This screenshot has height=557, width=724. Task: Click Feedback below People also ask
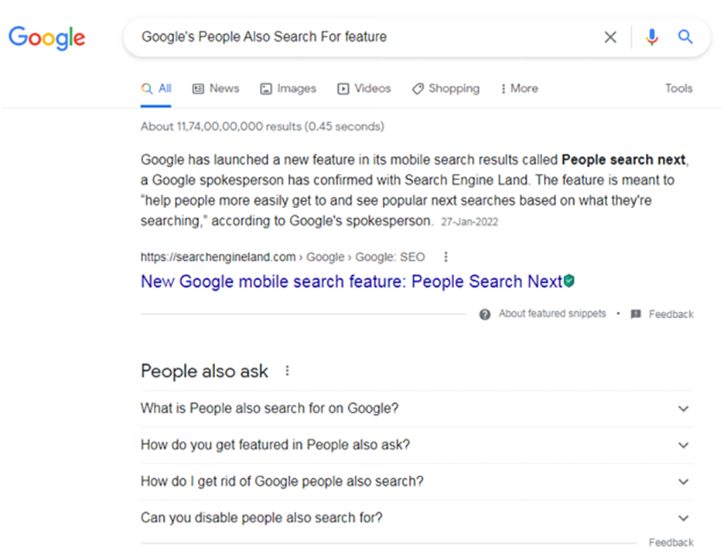671,542
